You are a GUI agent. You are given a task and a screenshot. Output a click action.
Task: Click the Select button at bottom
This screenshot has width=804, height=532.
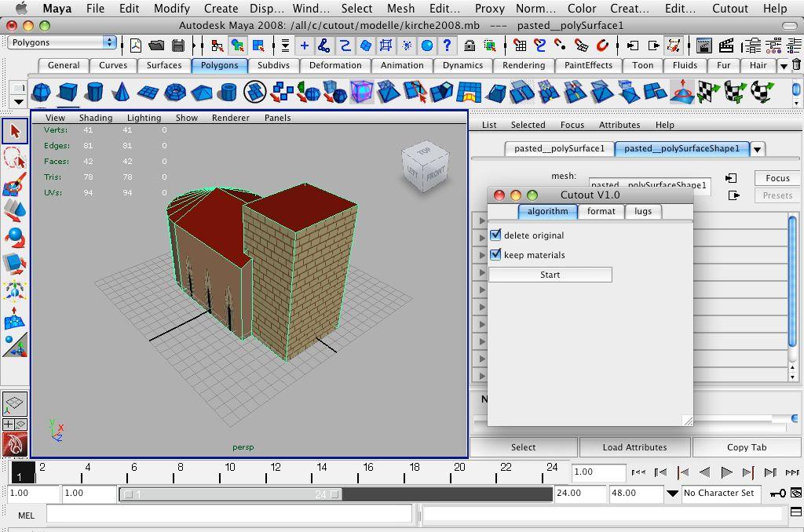click(524, 447)
